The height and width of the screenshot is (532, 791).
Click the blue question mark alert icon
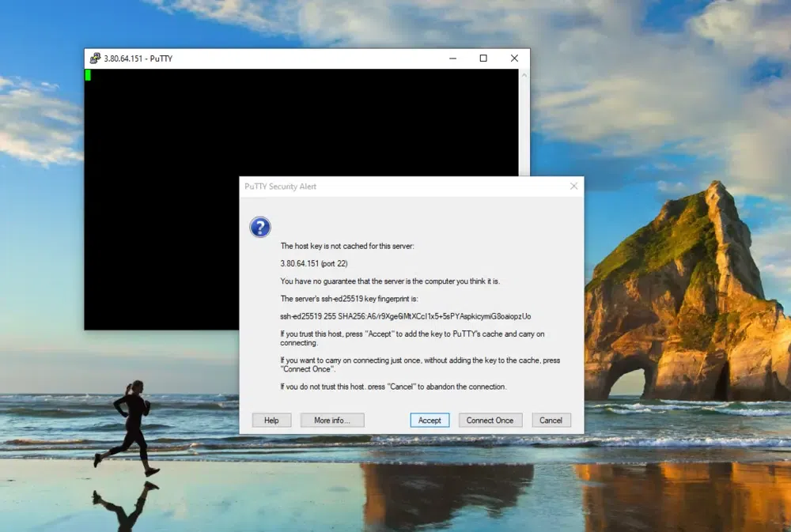click(260, 227)
